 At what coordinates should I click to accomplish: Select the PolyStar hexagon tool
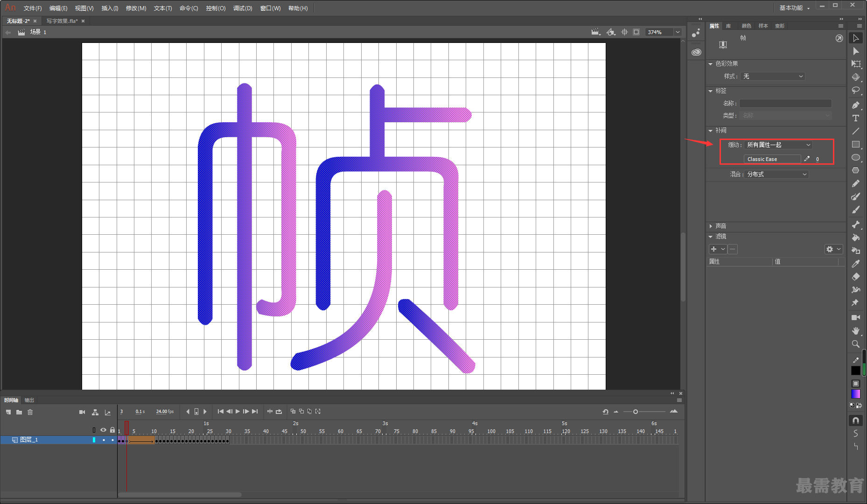coord(855,170)
